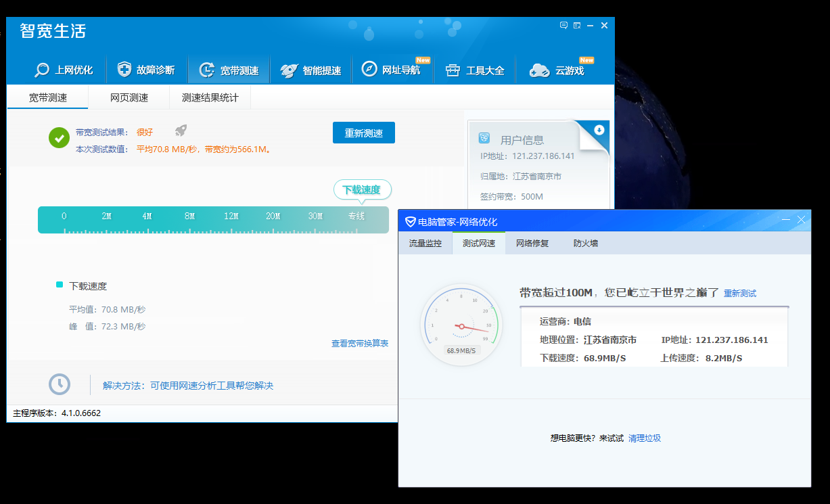830x504 pixels.
Task: Click the 下载速度 bubble label above the scale
Action: coord(362,190)
